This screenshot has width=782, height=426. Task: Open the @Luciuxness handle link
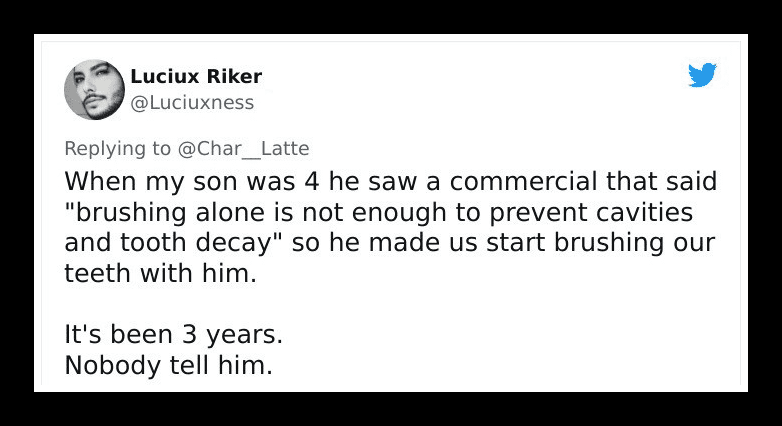pyautogui.click(x=192, y=103)
